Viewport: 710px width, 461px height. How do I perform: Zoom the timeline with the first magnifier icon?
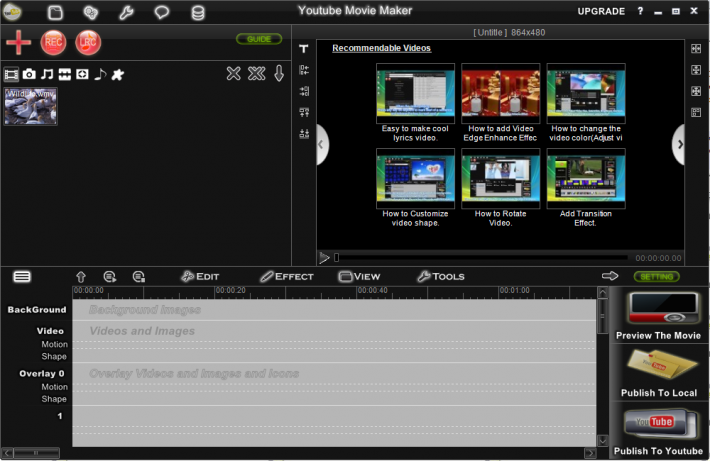click(110, 276)
